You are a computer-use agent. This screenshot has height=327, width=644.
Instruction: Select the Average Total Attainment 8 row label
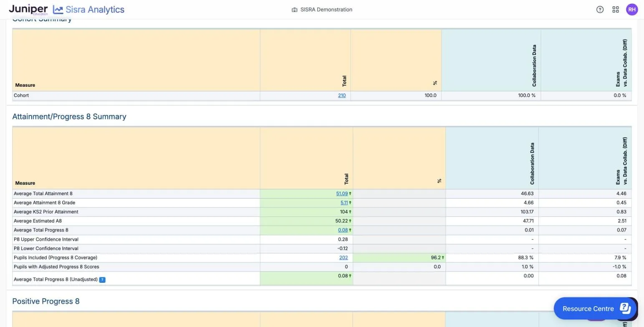[43, 194]
